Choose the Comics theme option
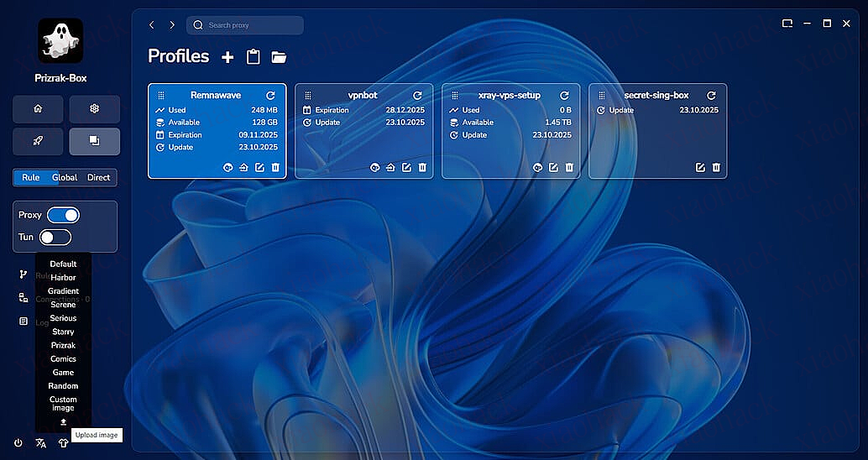Image resolution: width=868 pixels, height=460 pixels. pos(63,359)
